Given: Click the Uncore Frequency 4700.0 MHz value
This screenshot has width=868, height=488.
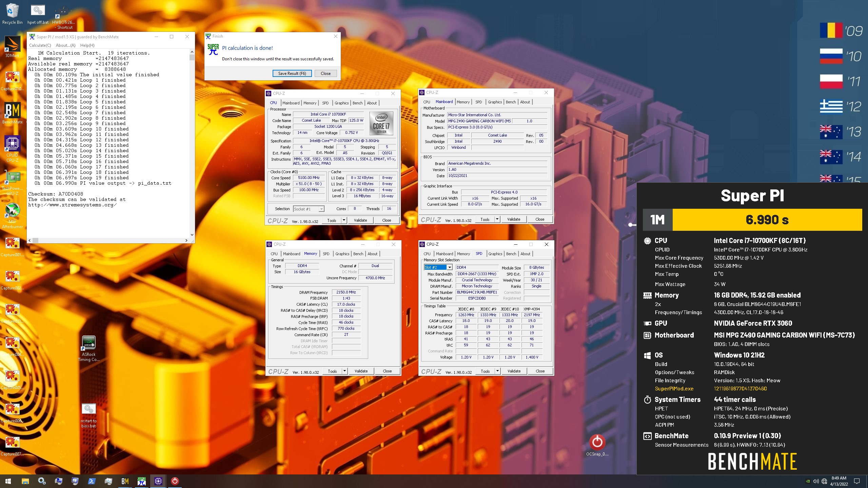Looking at the screenshot, I should tap(375, 278).
